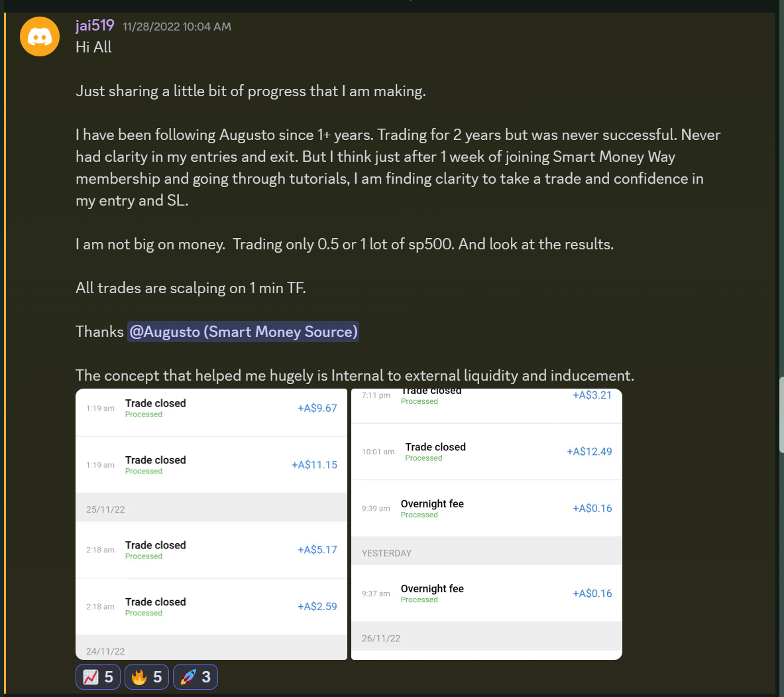Click the line "Just sharing a little bit of progress"

coord(251,91)
